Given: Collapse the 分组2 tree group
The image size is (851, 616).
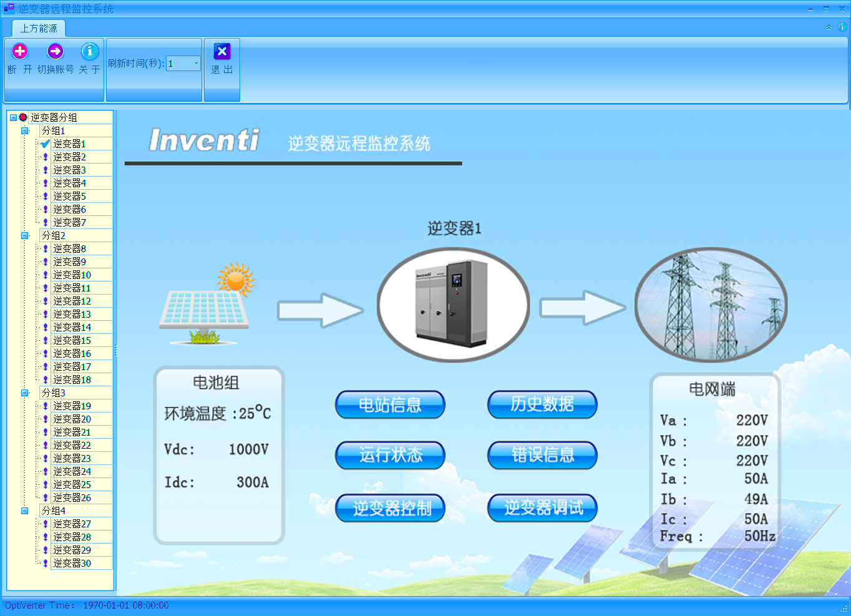Looking at the screenshot, I should pyautogui.click(x=25, y=236).
